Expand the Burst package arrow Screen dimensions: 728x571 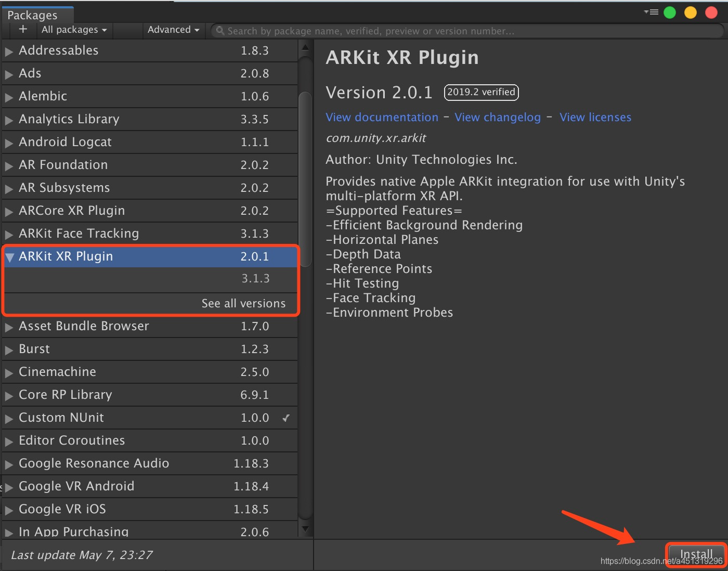coord(9,350)
